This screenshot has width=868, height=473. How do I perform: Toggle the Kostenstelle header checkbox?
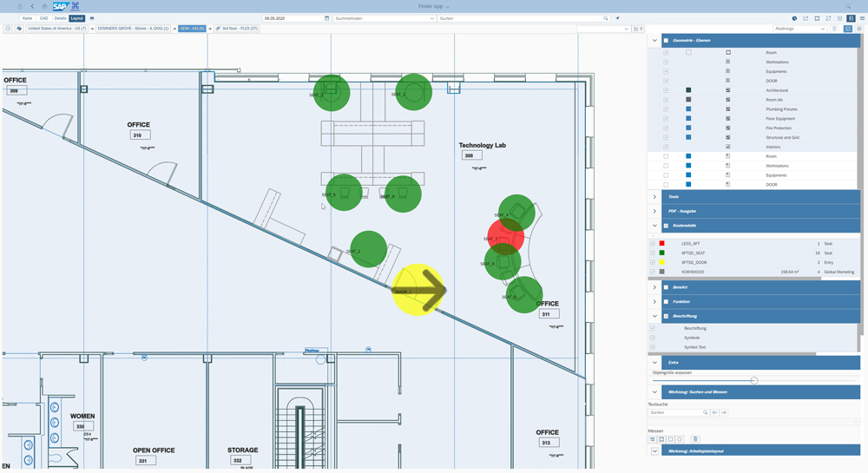tap(666, 226)
